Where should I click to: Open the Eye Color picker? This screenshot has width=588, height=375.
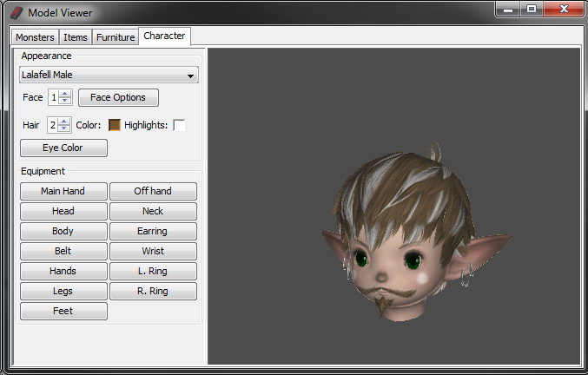63,148
